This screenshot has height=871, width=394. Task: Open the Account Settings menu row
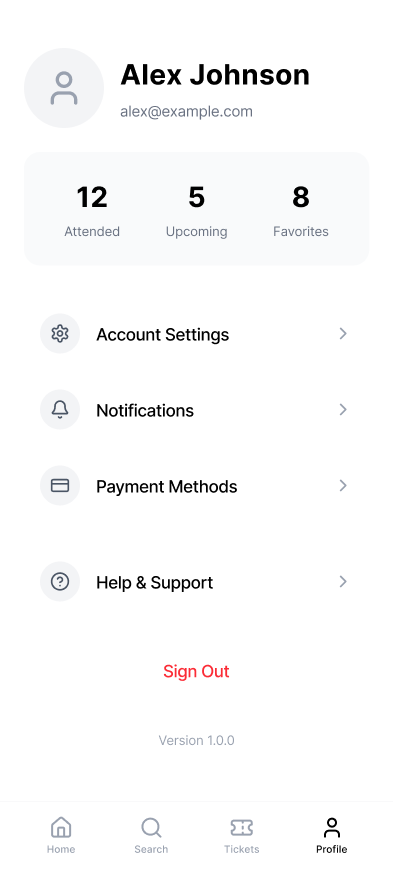pos(196,334)
